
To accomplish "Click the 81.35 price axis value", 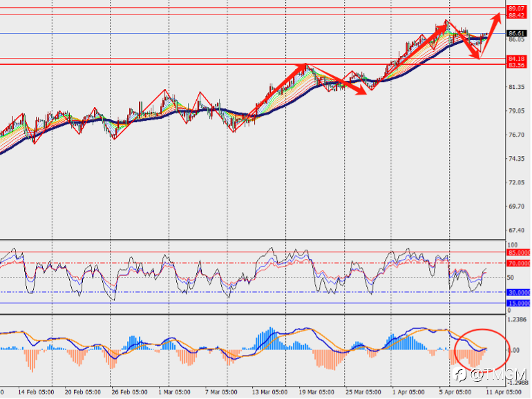I will tap(516, 87).
